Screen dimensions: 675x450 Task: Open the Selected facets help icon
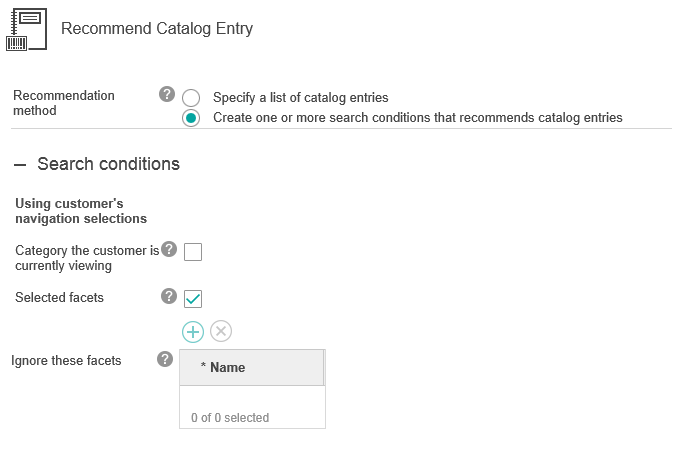tap(168, 296)
